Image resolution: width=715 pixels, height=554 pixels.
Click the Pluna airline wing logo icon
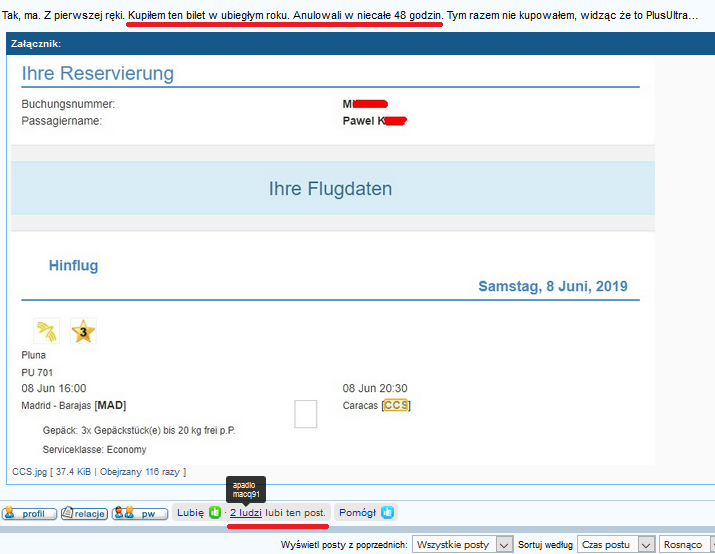click(x=47, y=331)
